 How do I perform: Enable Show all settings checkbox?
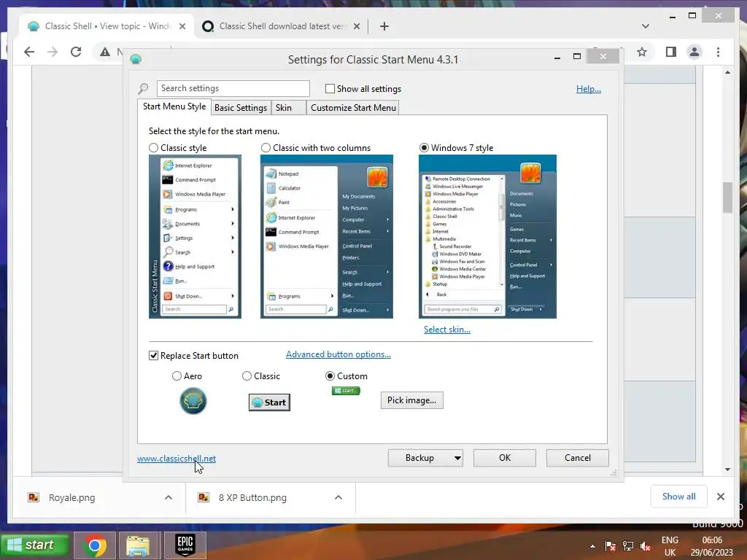click(330, 88)
